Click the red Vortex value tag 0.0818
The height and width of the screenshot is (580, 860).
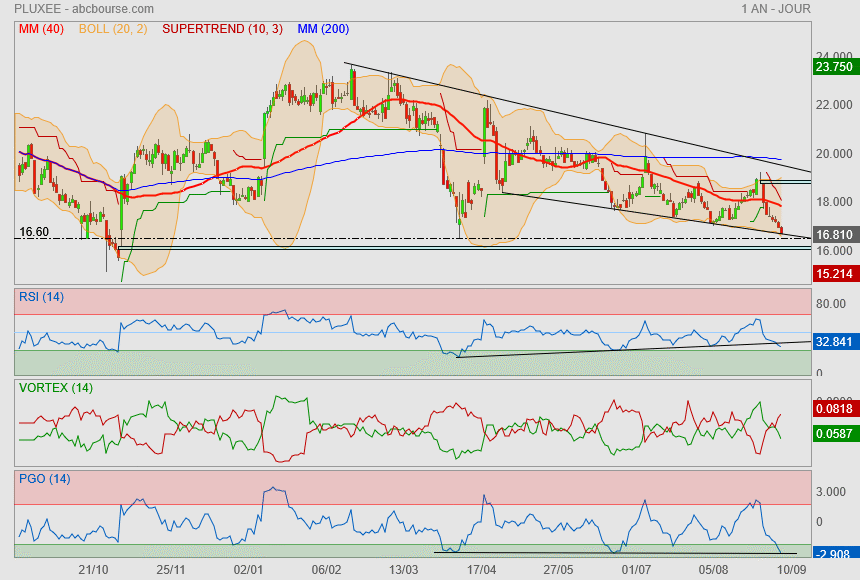click(x=834, y=409)
